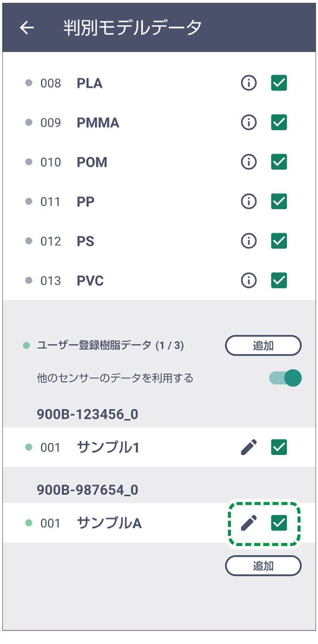The image size is (318, 644).
Task: Tap the 011 PP row name
Action: click(86, 202)
